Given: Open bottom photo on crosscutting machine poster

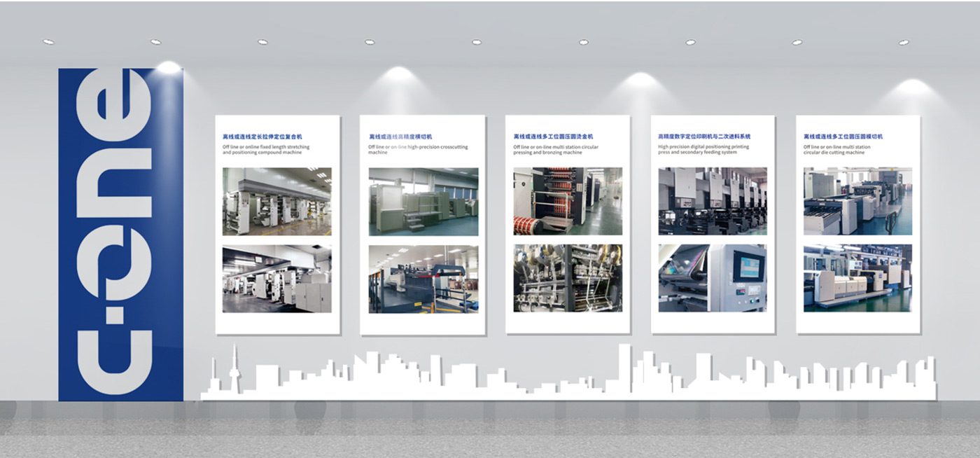Looking at the screenshot, I should (x=423, y=279).
